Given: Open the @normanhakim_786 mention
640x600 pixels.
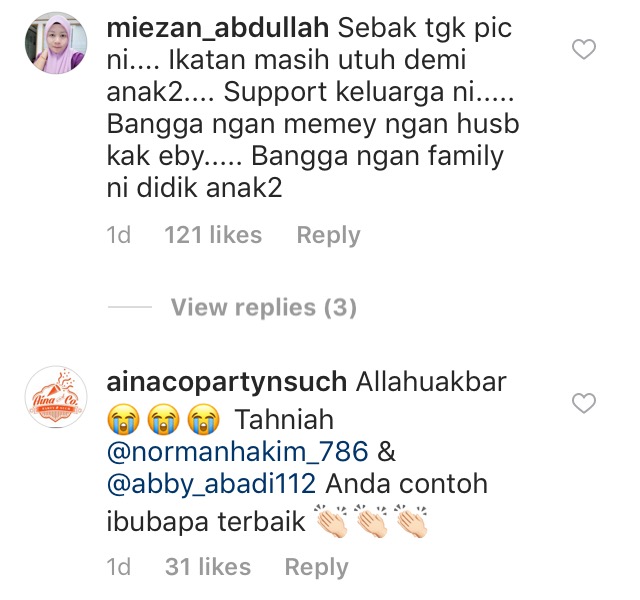Looking at the screenshot, I should (x=237, y=452).
